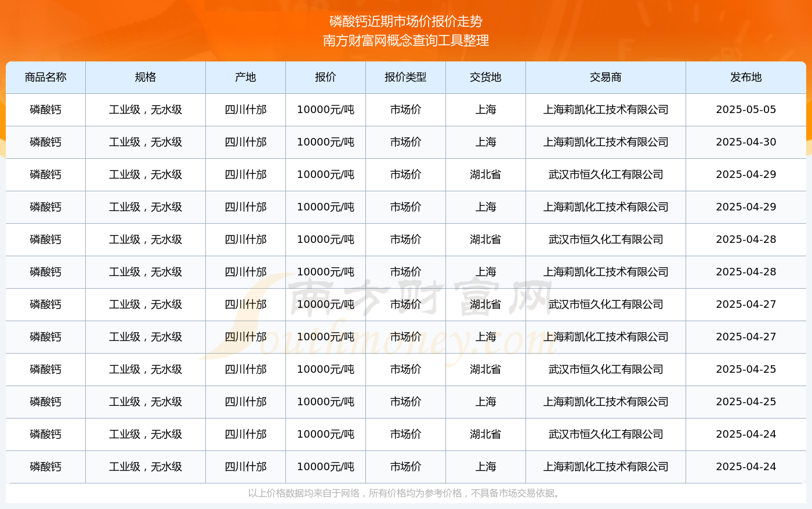This screenshot has height=509, width=812.
Task: Click the 发布地 column header
Action: [x=746, y=77]
